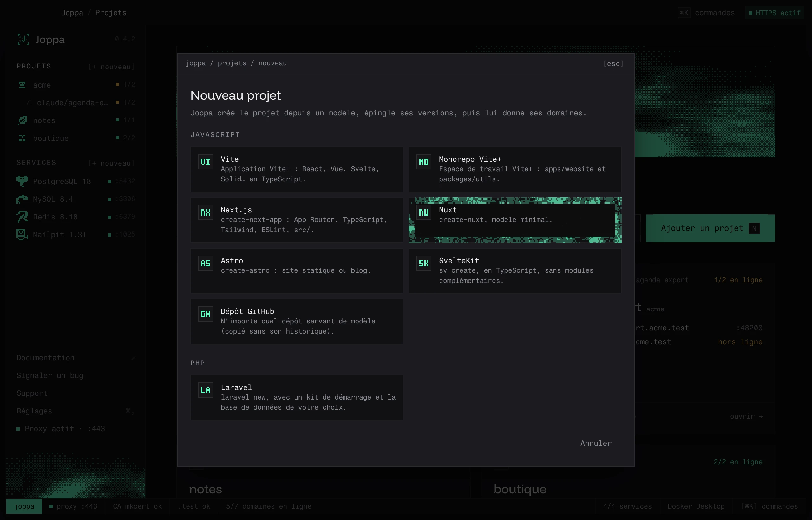Viewport: 812px width, 520px height.
Task: Click 'Proxy actif · :443' in sidebar
Action: [x=61, y=428]
